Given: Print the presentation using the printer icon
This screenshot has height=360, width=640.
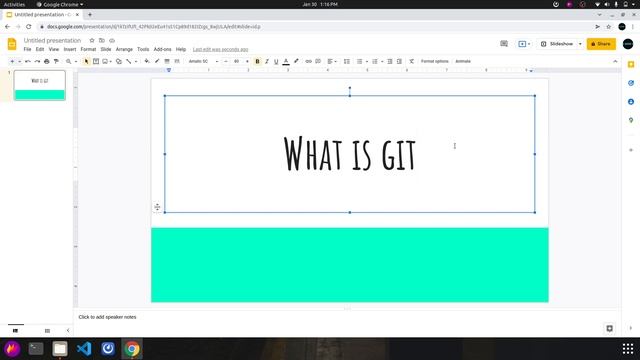Looking at the screenshot, I should pos(47,61).
